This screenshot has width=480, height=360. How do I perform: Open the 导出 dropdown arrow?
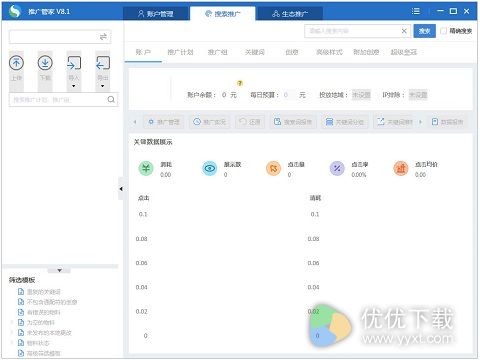[103, 86]
